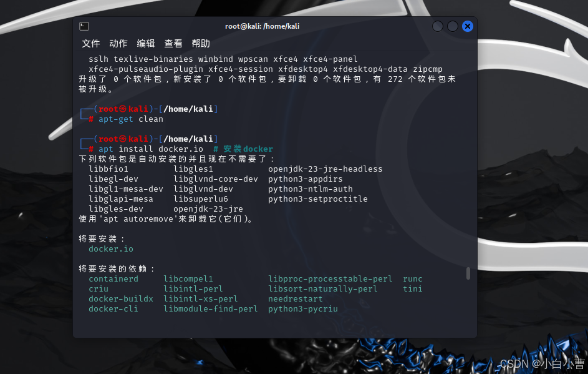Click the '# 安装docker' comment text
The image size is (588, 374).
pos(243,149)
